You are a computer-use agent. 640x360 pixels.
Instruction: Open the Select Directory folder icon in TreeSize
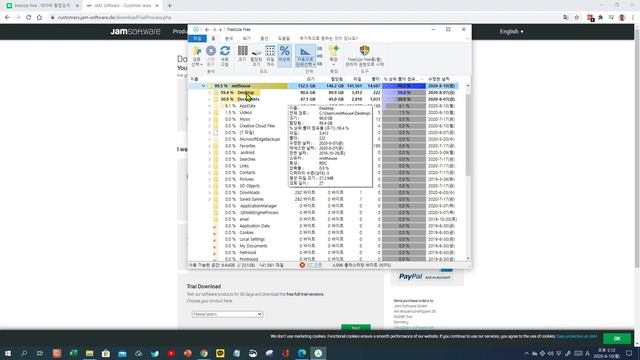[197, 56]
